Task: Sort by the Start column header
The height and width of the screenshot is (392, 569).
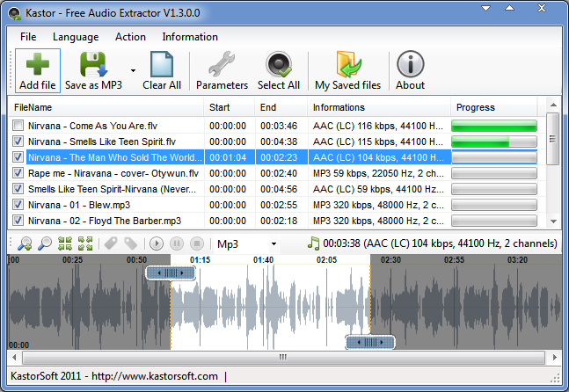Action: click(230, 107)
